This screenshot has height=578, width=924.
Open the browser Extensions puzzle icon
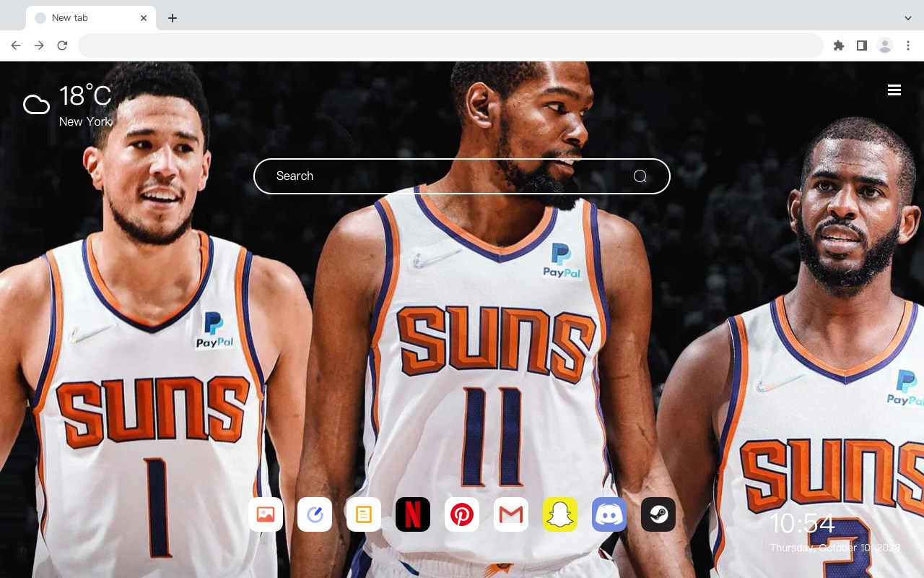point(838,46)
